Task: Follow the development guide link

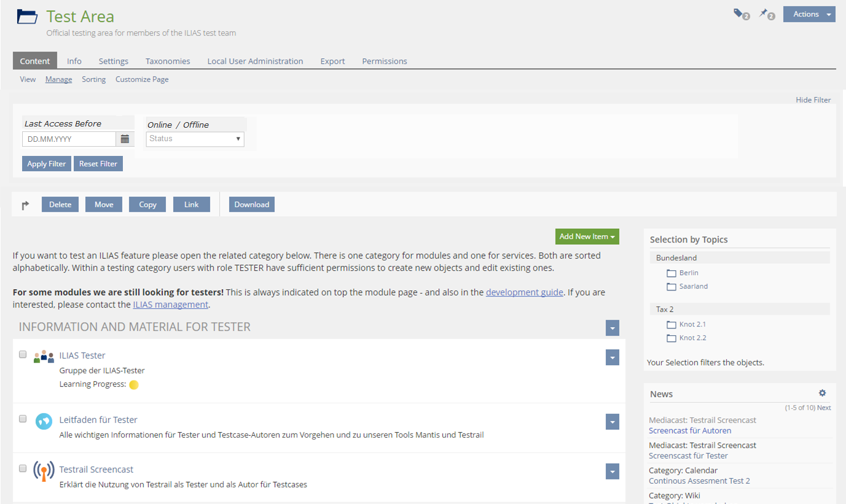Action: [524, 292]
